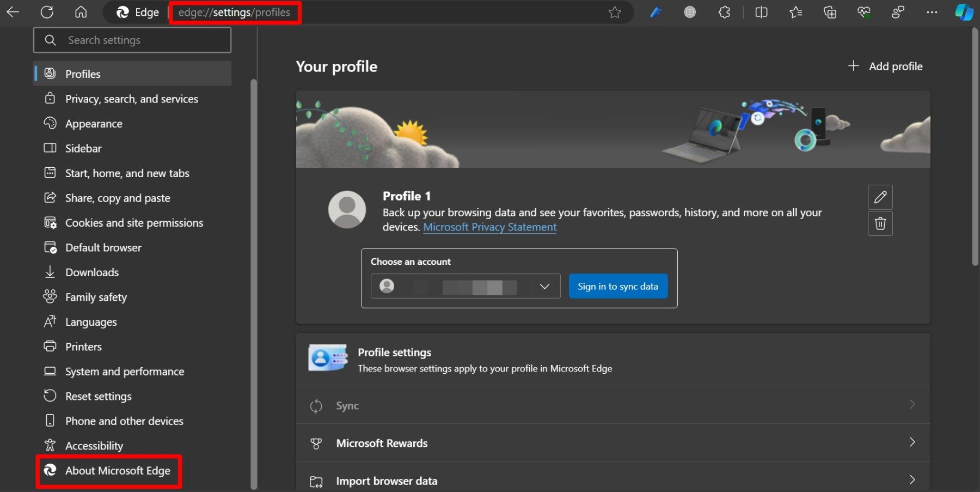The height and width of the screenshot is (492, 980).
Task: Select Downloads in the settings sidebar
Action: pyautogui.click(x=91, y=272)
